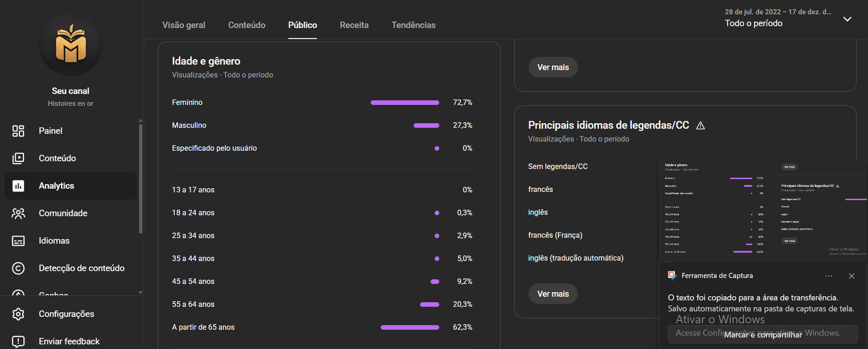Image resolution: width=868 pixels, height=349 pixels.
Task: Select the Tendências tab
Action: pyautogui.click(x=413, y=25)
